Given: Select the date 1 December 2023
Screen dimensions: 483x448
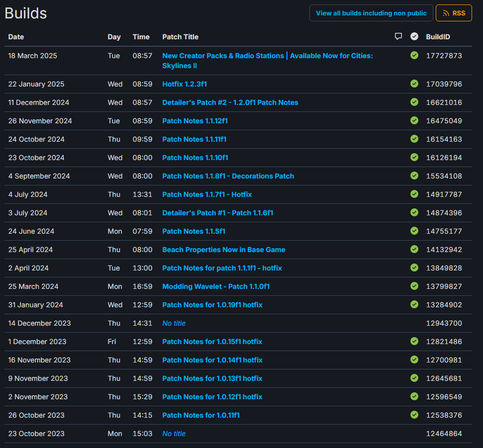Looking at the screenshot, I should pyautogui.click(x=37, y=342).
